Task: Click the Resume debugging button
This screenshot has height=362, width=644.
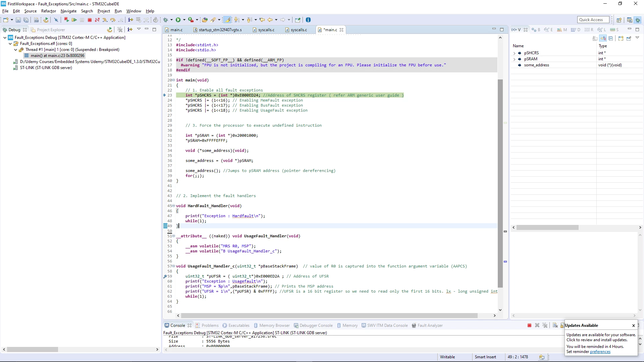Action: pos(74,20)
